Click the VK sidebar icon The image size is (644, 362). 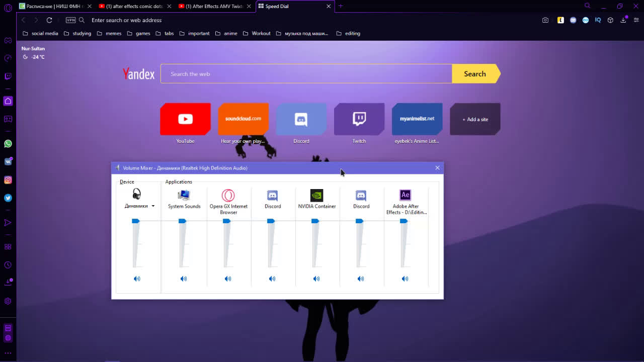pyautogui.click(x=8, y=162)
